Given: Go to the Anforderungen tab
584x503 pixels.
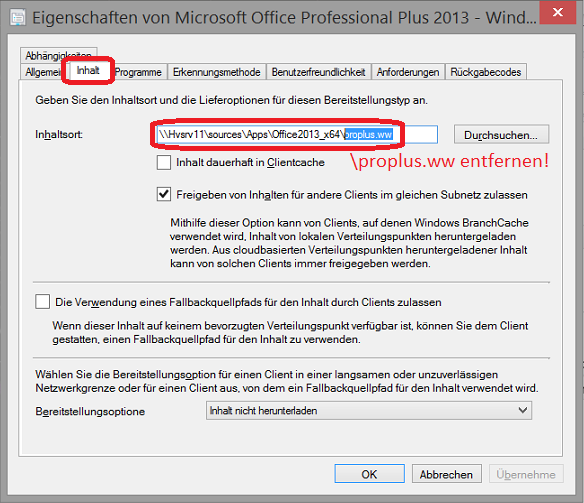Looking at the screenshot, I should pyautogui.click(x=408, y=72).
